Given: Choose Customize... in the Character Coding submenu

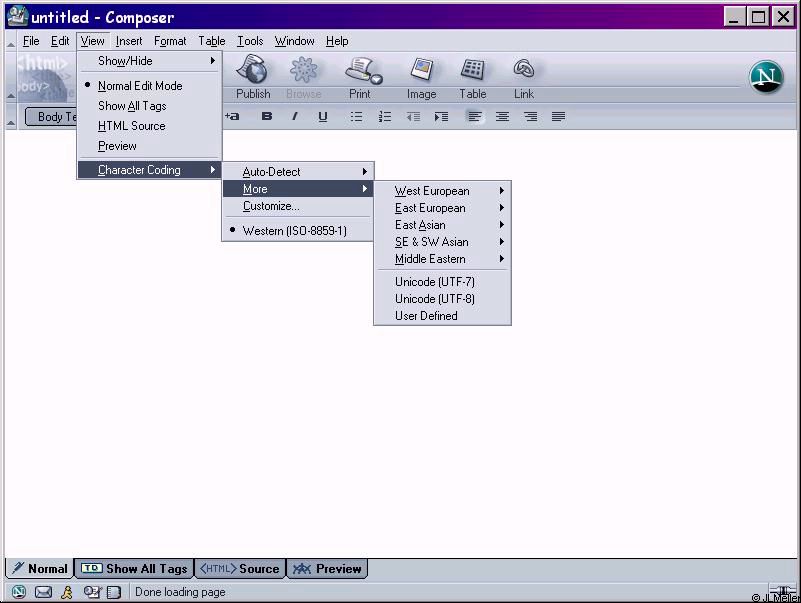Looking at the screenshot, I should click(298, 206).
